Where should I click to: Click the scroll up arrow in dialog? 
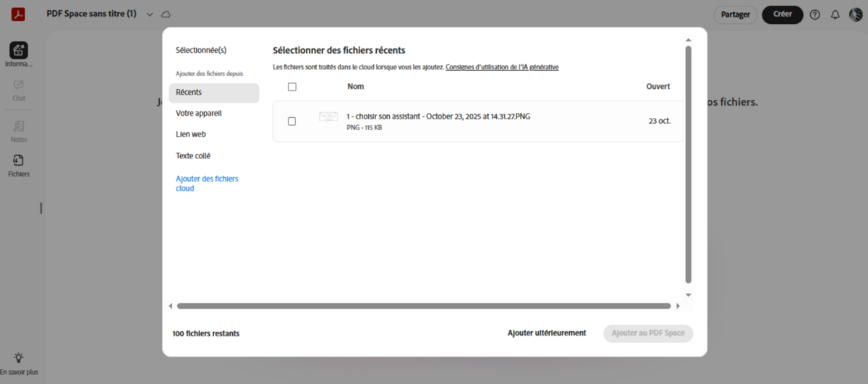point(689,40)
